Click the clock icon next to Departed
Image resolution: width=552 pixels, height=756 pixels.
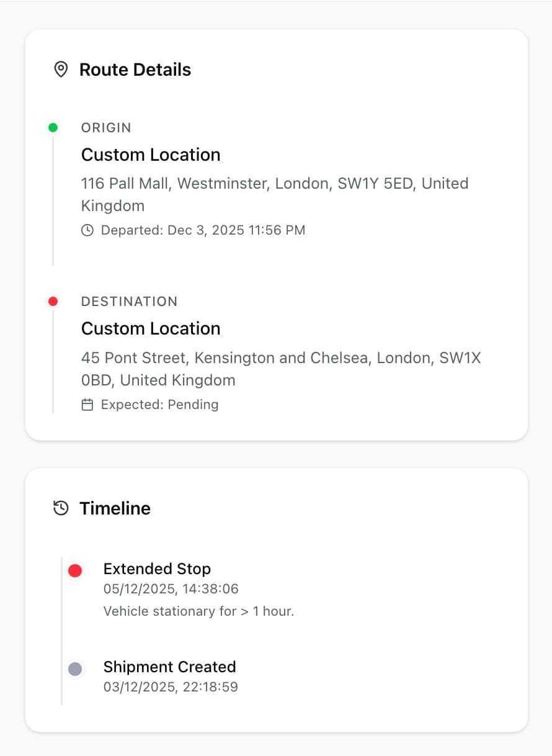[x=87, y=230]
